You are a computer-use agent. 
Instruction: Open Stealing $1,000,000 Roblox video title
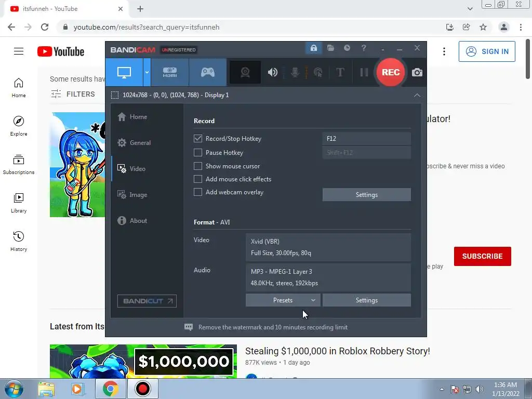(338, 351)
